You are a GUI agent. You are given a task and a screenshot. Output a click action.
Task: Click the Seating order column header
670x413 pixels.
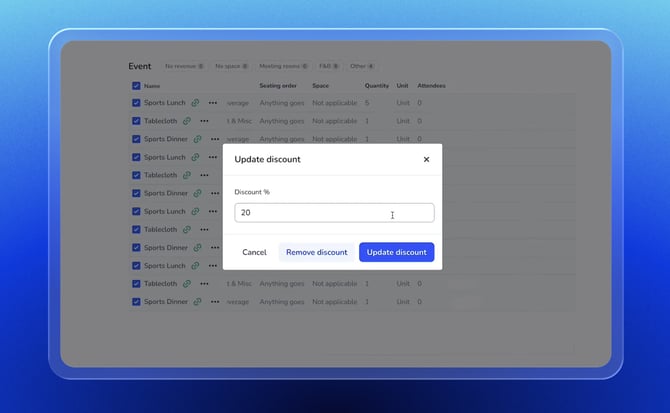(278, 86)
